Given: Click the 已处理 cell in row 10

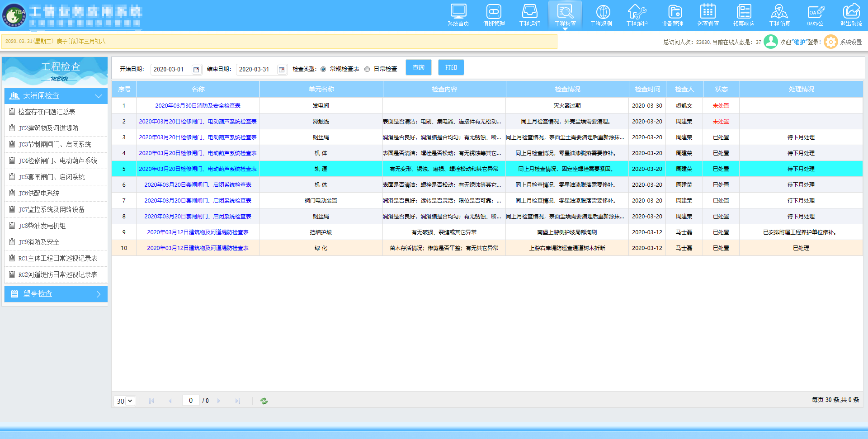Looking at the screenshot, I should click(801, 248).
